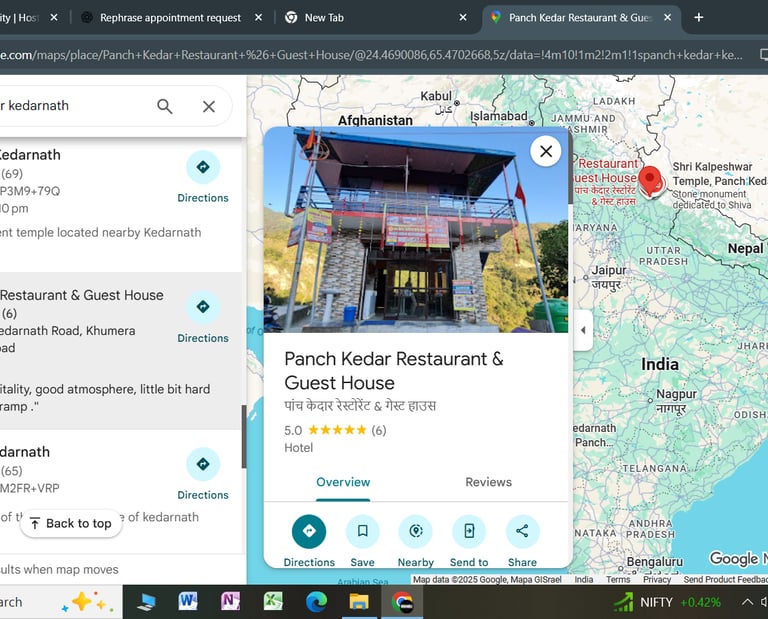
Task: Switch to Rephrase appointment request tab
Action: (x=170, y=18)
